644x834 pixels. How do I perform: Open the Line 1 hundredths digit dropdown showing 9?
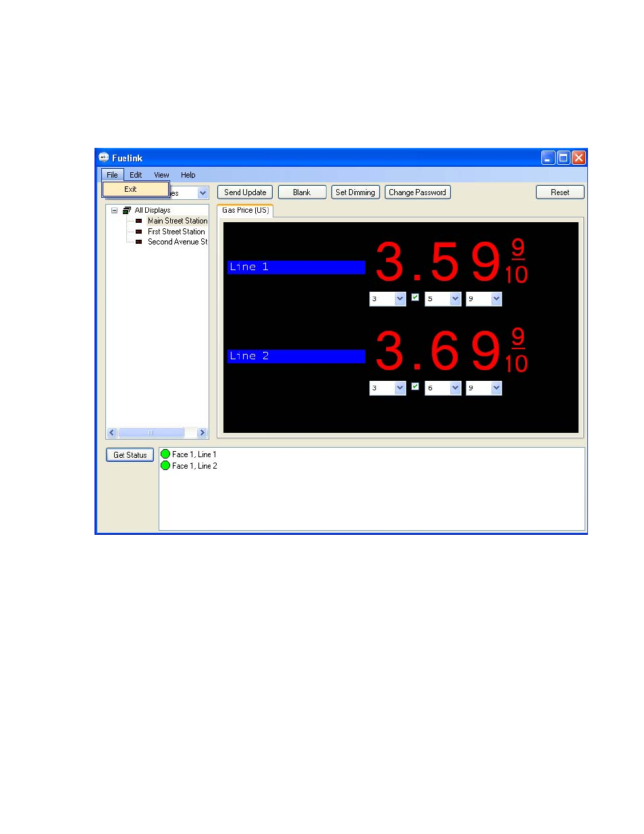click(x=496, y=298)
